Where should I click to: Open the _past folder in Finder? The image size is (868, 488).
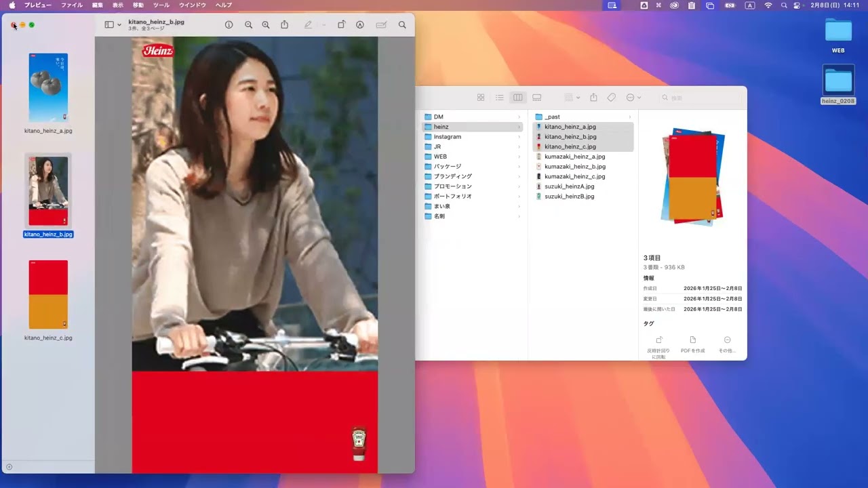[x=583, y=117]
